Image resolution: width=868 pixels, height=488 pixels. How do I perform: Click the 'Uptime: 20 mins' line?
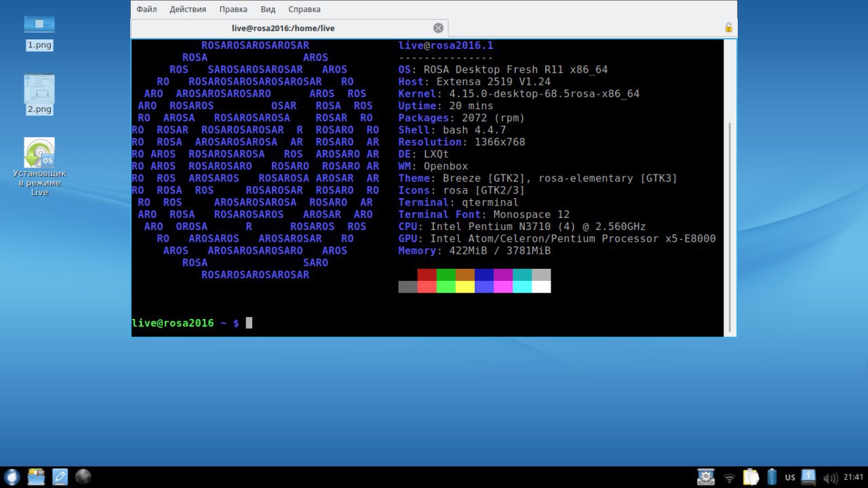pyautogui.click(x=446, y=106)
